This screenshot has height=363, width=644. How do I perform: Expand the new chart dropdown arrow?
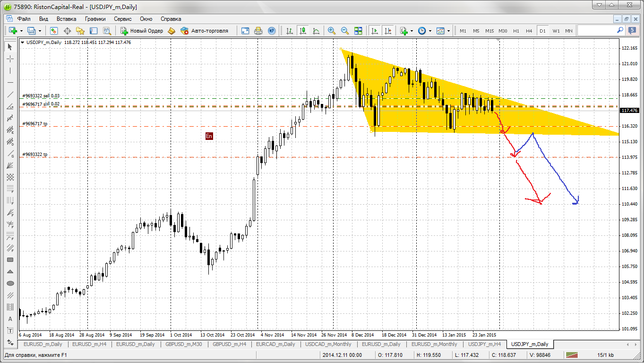click(x=21, y=31)
